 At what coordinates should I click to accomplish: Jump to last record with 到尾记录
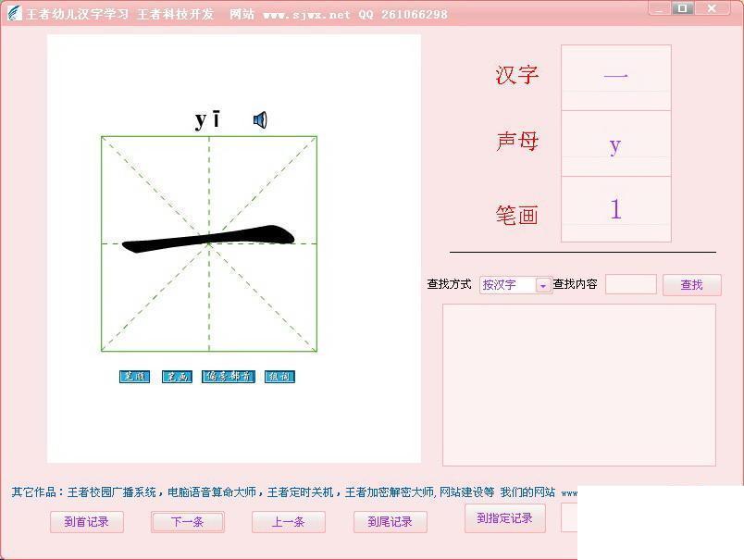click(390, 522)
